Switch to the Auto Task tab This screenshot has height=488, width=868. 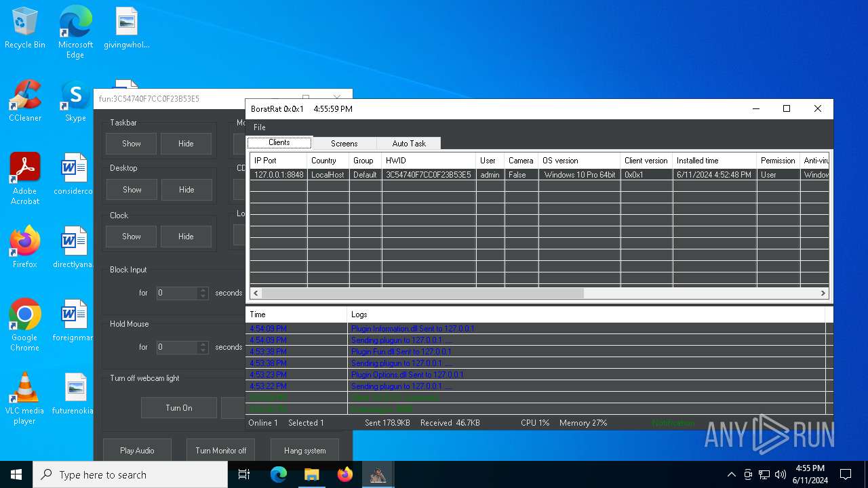pos(409,144)
